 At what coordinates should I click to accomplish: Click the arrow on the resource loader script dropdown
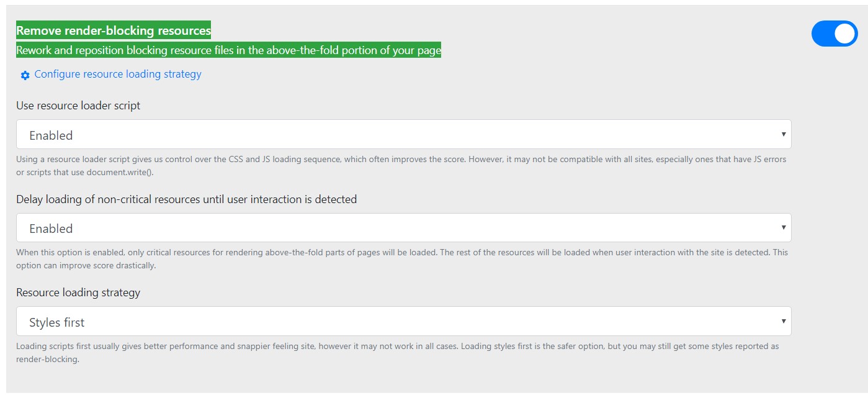(x=784, y=134)
